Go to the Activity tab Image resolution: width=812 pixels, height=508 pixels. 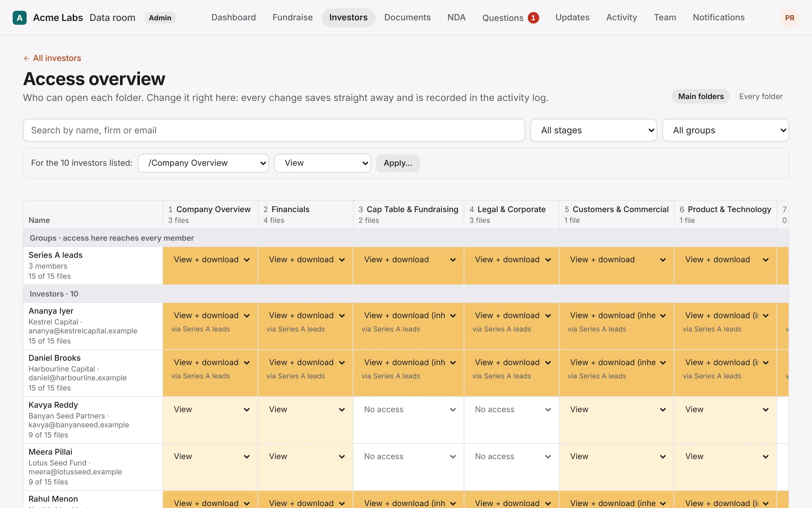621,17
